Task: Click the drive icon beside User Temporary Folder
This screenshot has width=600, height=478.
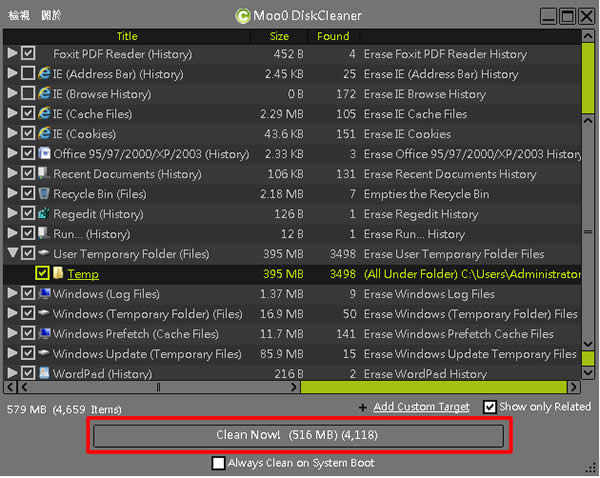Action: tap(44, 253)
